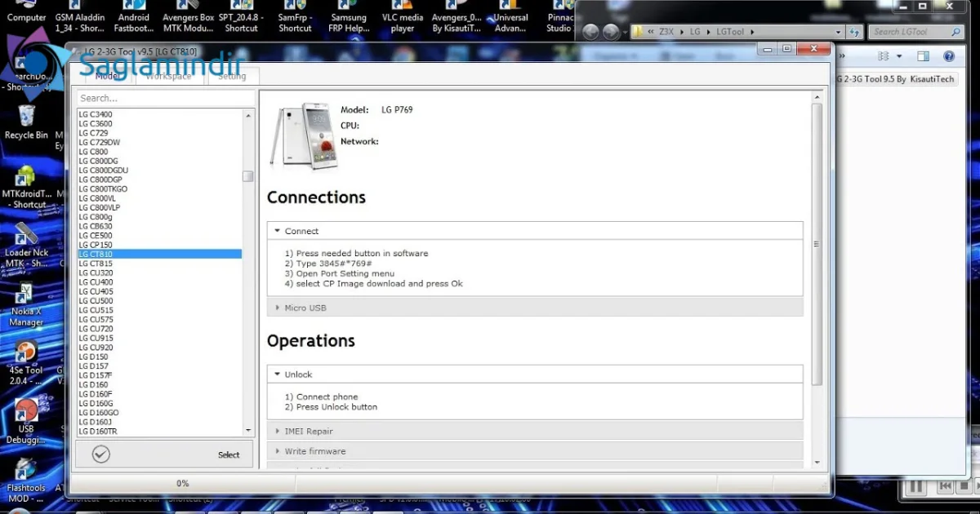Expand the Write firmware section
This screenshot has height=514, width=980.
(535, 451)
